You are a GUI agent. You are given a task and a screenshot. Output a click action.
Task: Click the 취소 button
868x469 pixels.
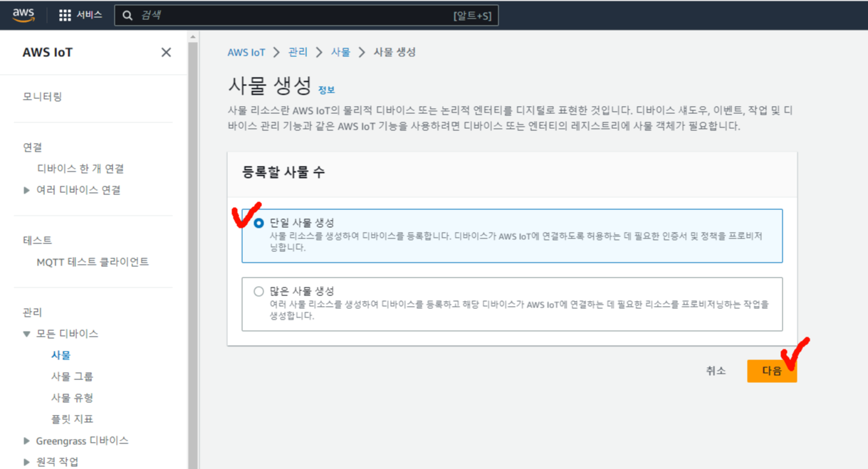[x=716, y=371]
